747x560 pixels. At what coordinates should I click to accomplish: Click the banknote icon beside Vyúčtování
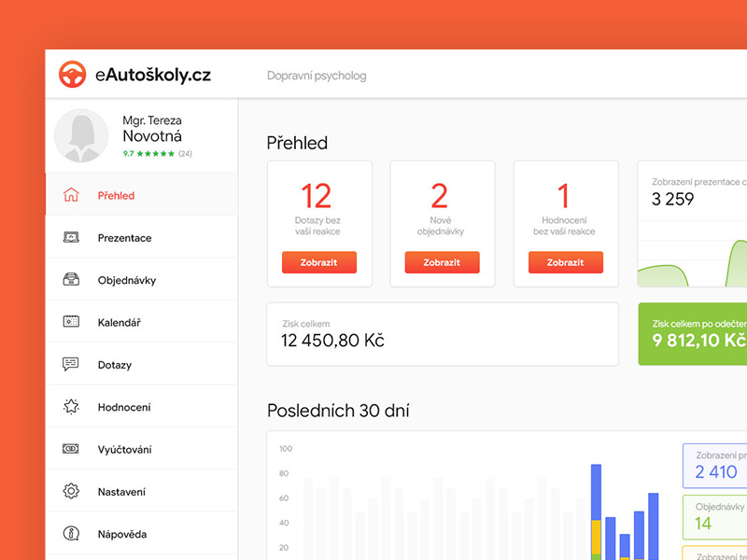71,449
